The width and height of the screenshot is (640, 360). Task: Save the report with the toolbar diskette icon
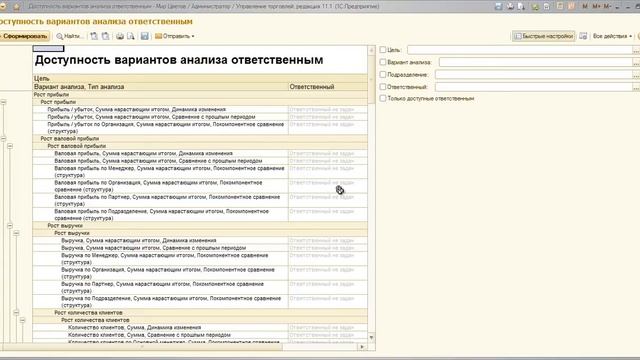click(144, 36)
